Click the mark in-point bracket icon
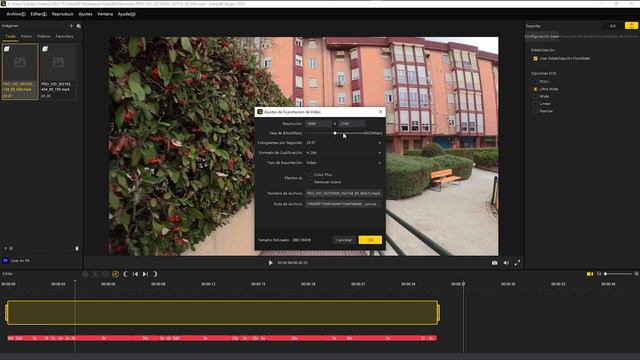The image size is (640, 360). coord(125,274)
